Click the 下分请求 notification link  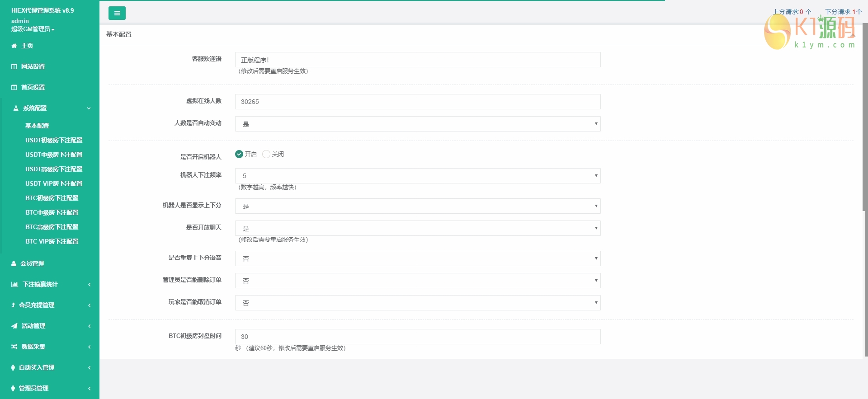[x=844, y=12]
